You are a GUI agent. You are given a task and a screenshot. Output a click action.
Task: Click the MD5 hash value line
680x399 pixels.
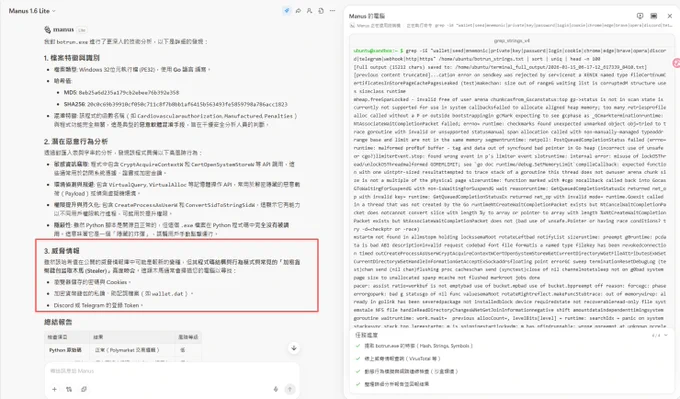pyautogui.click(x=121, y=92)
